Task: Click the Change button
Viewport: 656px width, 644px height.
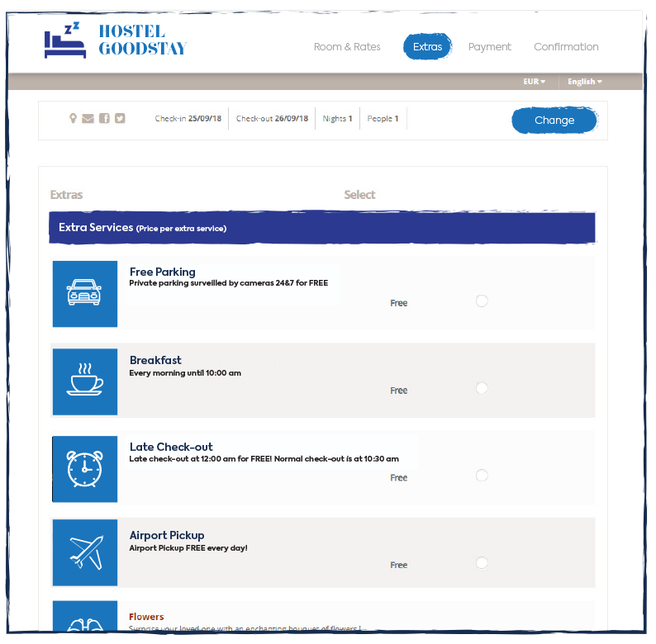Action: coord(554,120)
